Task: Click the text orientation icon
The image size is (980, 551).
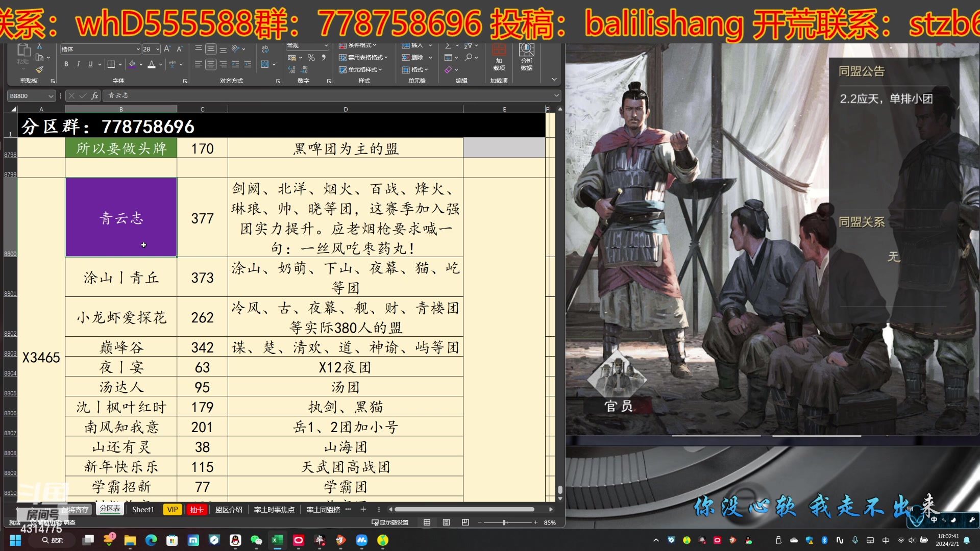Action: click(236, 49)
